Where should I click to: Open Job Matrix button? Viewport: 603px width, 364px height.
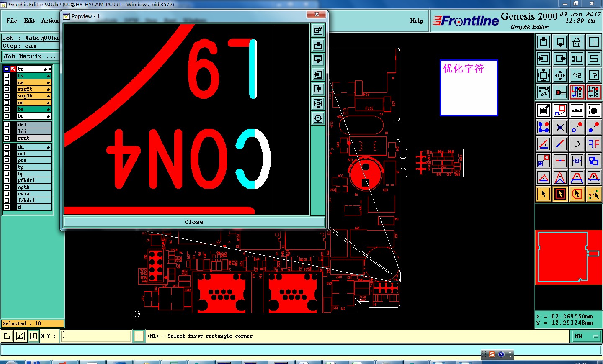point(30,56)
